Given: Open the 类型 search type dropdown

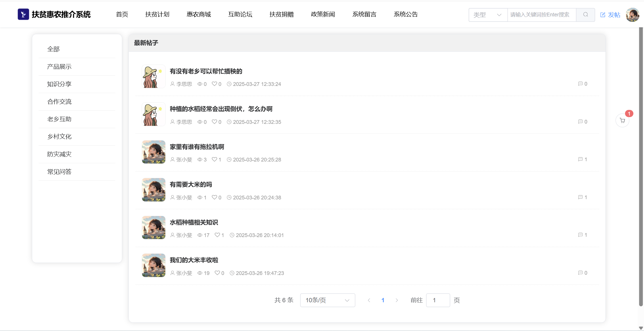Looking at the screenshot, I should pos(488,15).
